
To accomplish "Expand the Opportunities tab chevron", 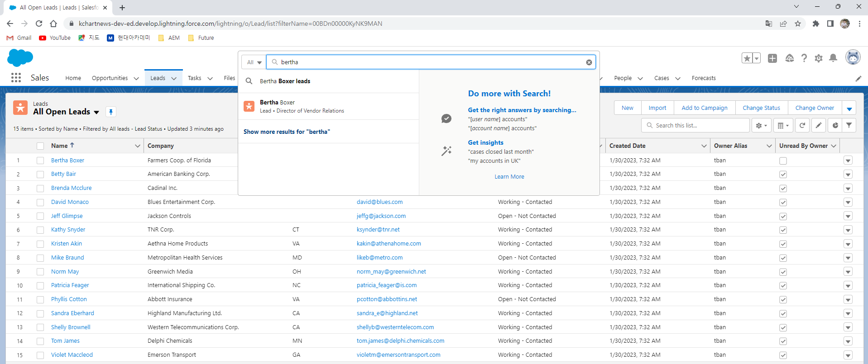I will [x=136, y=78].
